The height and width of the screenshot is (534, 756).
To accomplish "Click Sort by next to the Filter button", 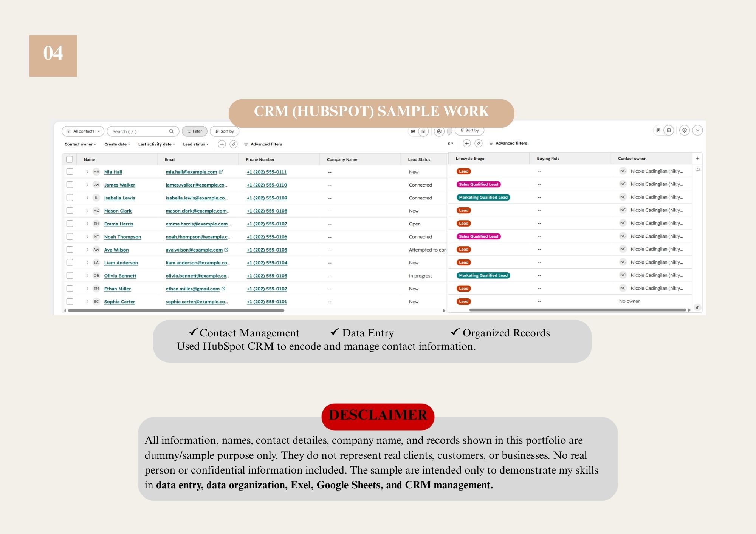I will tap(225, 131).
